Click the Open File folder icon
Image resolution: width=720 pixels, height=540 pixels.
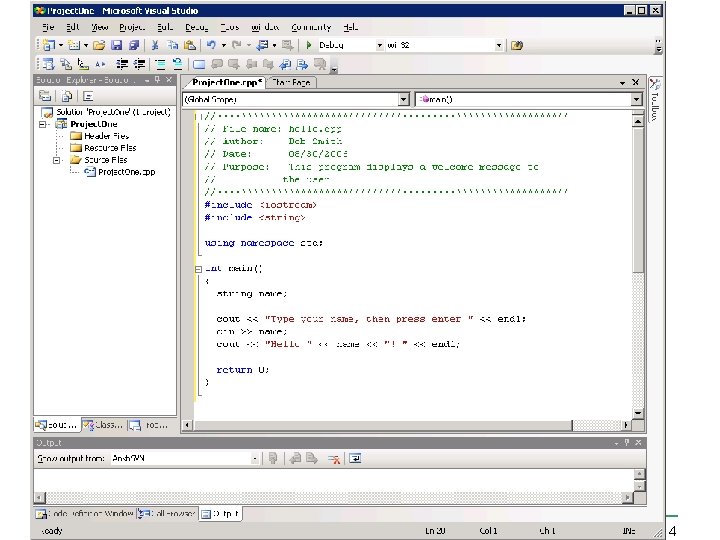(x=99, y=45)
